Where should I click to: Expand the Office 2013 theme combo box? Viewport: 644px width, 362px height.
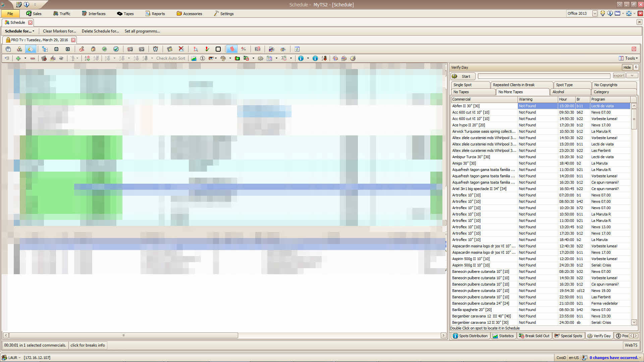tap(595, 13)
